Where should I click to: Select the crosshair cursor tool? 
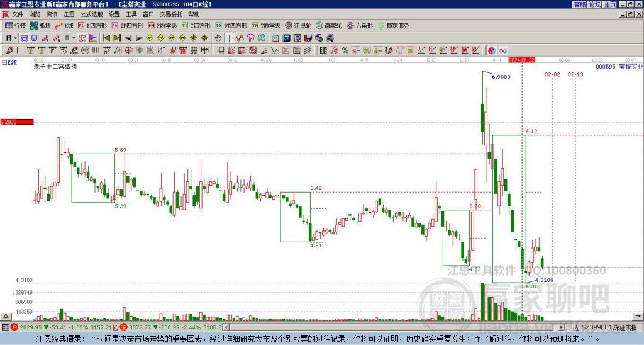click(229, 38)
